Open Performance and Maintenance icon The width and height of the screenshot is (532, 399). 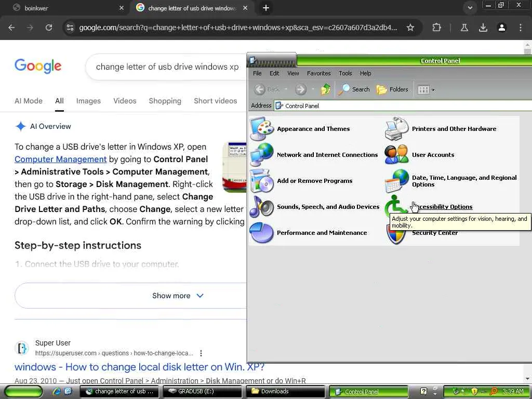tap(262, 233)
